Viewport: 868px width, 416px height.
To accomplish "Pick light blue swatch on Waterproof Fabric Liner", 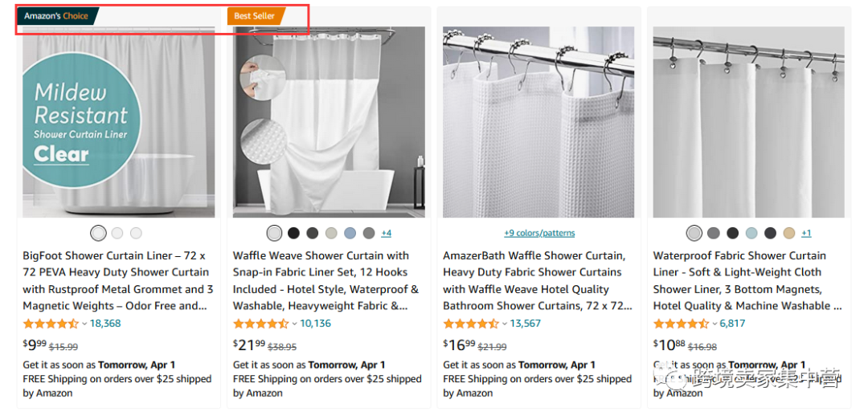I will pyautogui.click(x=751, y=233).
